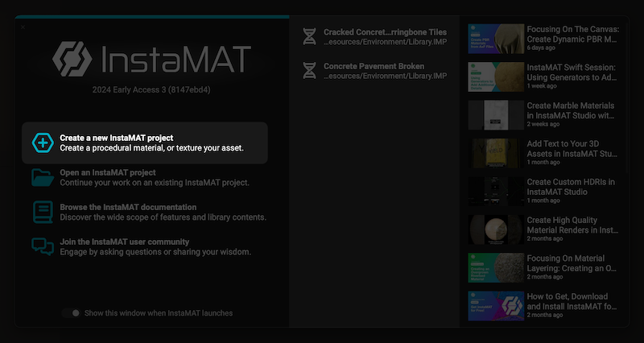This screenshot has height=343, width=644.
Task: Open the InstaMAT Swift Session video thumbnail
Action: (496, 76)
